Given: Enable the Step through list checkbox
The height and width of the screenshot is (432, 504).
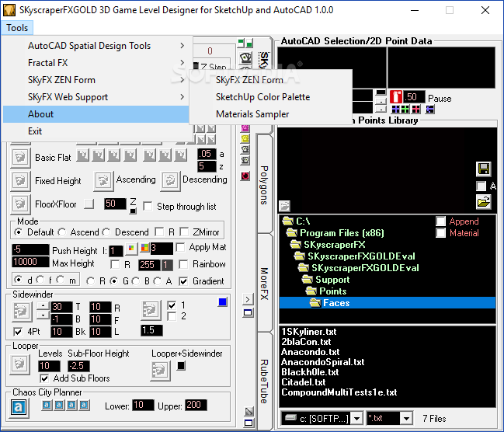Looking at the screenshot, I should (x=148, y=206).
